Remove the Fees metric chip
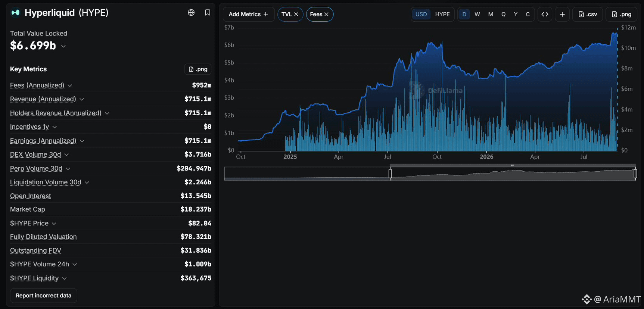 [326, 14]
